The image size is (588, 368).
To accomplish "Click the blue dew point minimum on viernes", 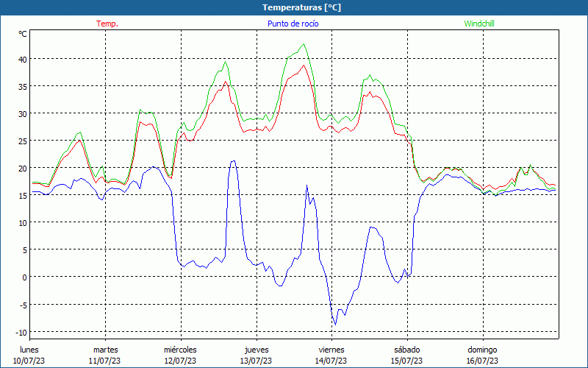I will pyautogui.click(x=335, y=324).
